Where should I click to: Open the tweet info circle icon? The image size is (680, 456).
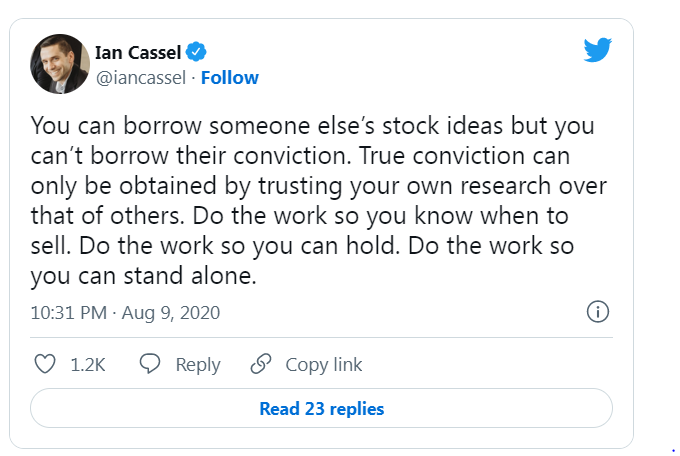click(597, 312)
